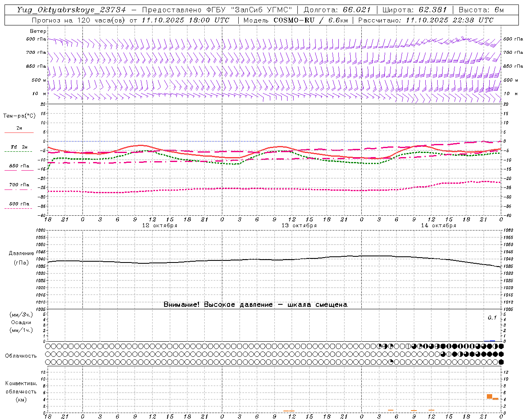The image size is (525, 420).
Task: Click the 'Прогноз на 120 часа(ов)' text
Action: 79,20
